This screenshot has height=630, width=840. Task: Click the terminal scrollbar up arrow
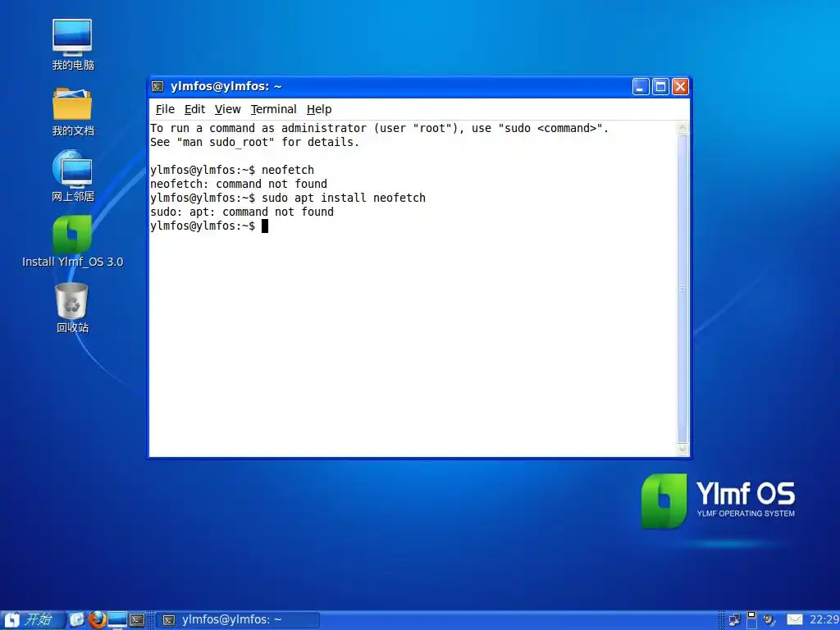point(682,127)
